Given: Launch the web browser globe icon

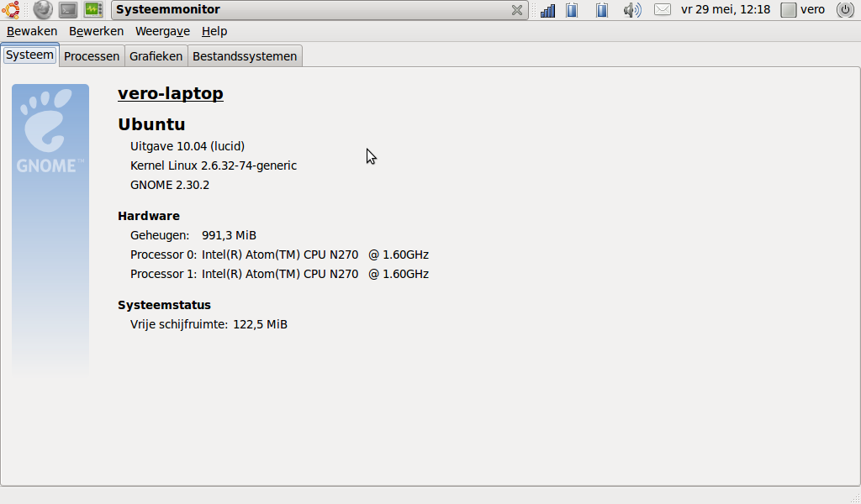Looking at the screenshot, I should pos(42,10).
